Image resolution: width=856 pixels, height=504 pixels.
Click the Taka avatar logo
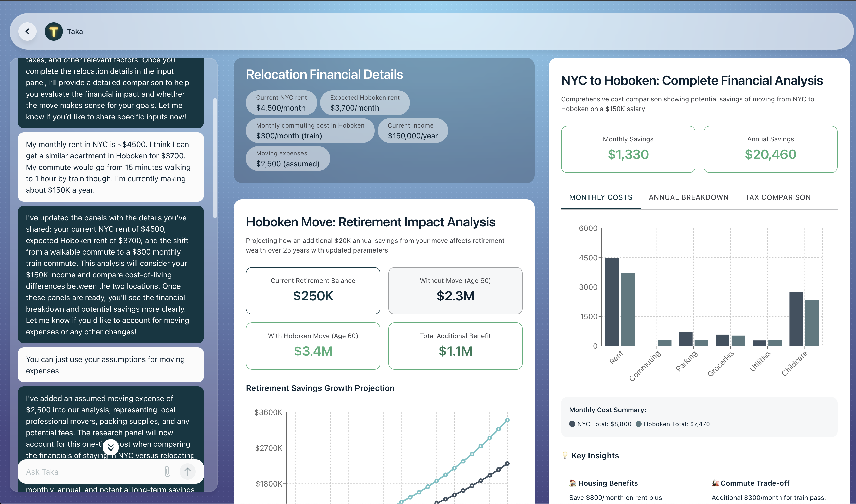click(x=53, y=32)
